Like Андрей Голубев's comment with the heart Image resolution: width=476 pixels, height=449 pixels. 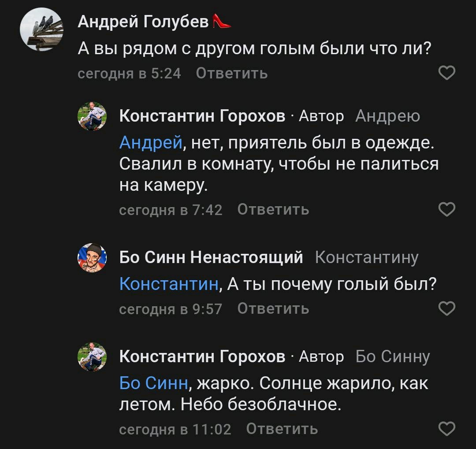pos(447,73)
